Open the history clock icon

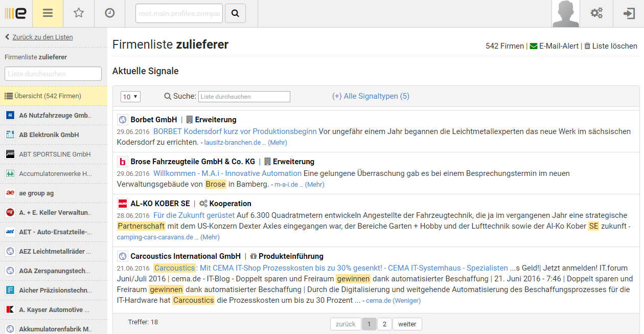[x=110, y=13]
